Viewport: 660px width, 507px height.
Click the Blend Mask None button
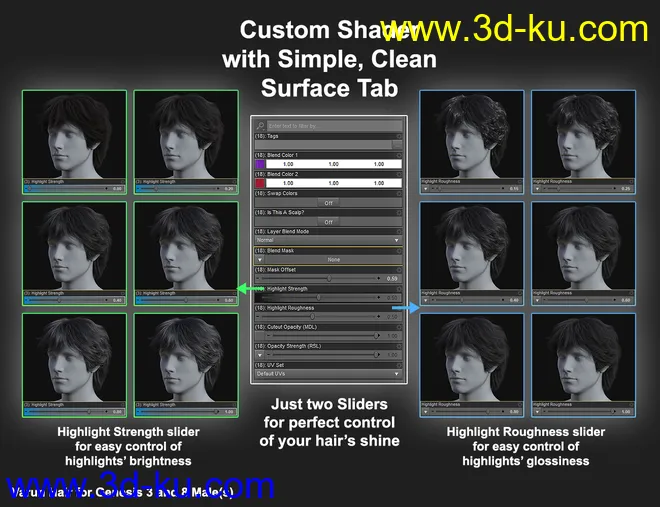coord(333,260)
